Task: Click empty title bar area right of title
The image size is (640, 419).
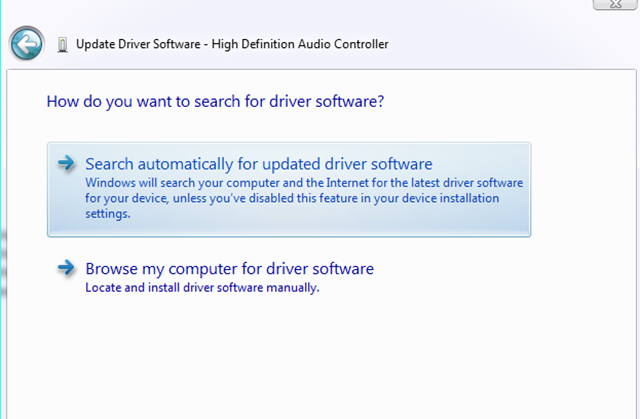Action: tap(500, 44)
